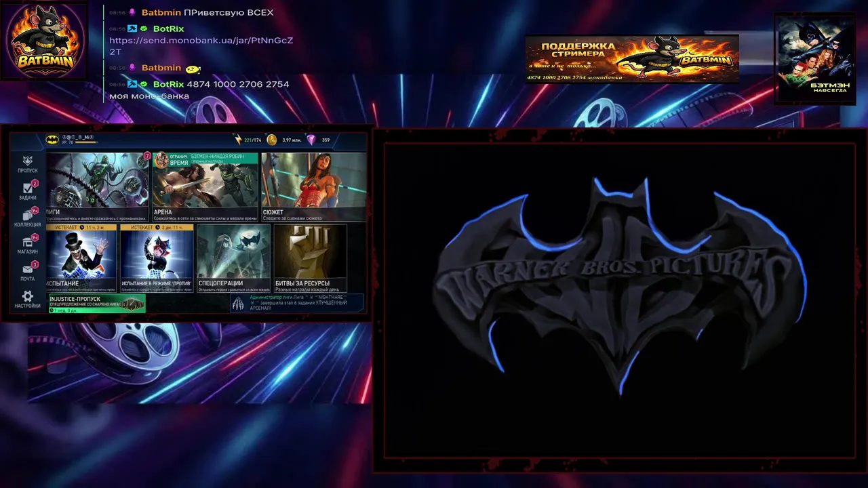Screen dimensions: 868x488
Task: Click the 221/174 energy counter
Action: click(x=253, y=140)
